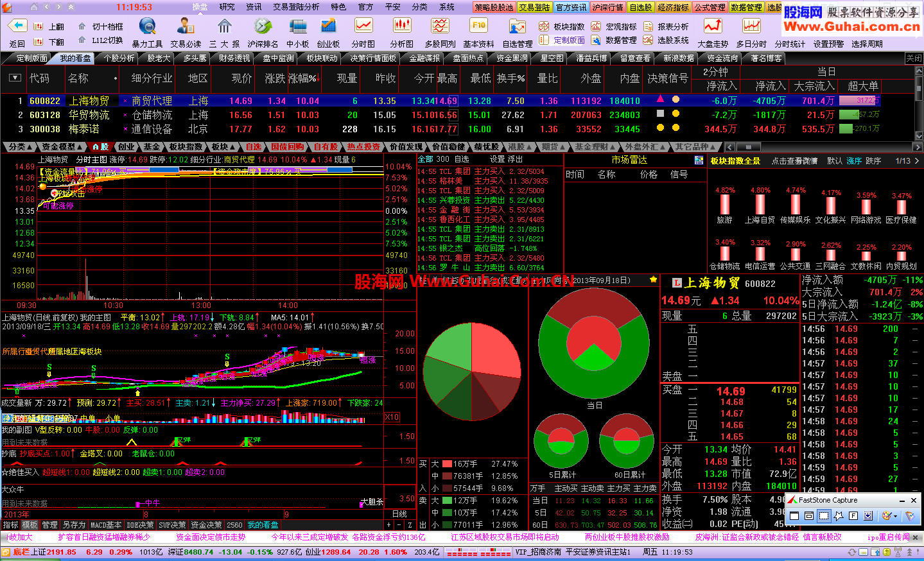Open the 交易登陆分析 menu
This screenshot has width=924, height=561.
[296, 7]
